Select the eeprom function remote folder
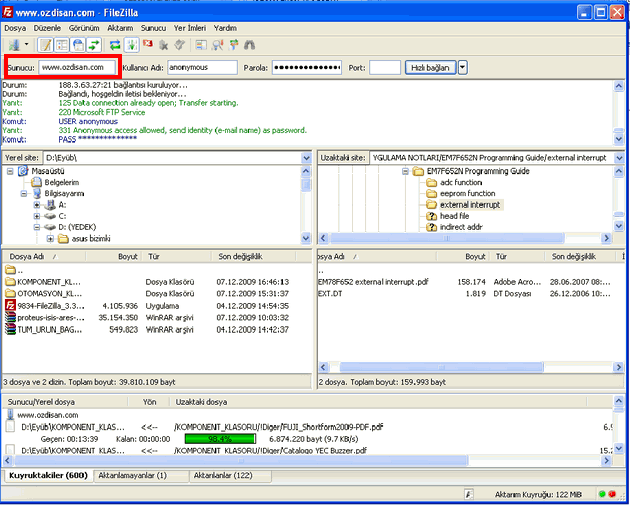The height and width of the screenshot is (505, 630). [x=467, y=194]
